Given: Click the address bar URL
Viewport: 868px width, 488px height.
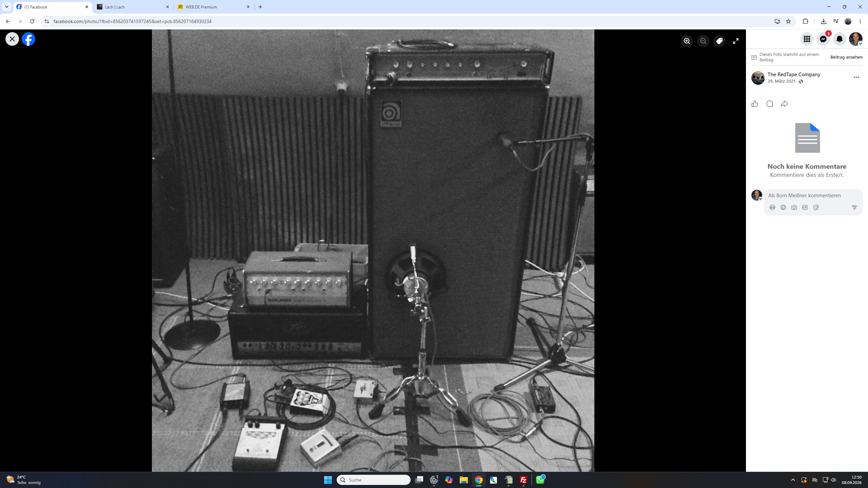Looking at the screenshot, I should click(133, 21).
